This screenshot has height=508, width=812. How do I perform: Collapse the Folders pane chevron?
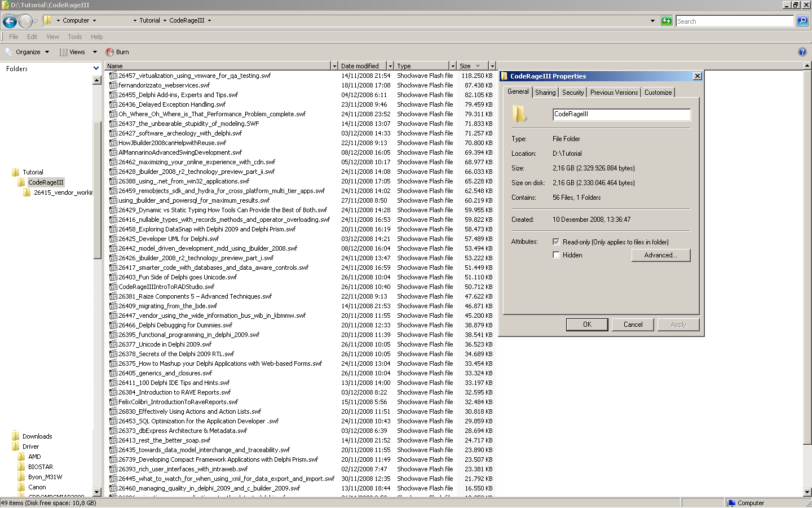pyautogui.click(x=96, y=68)
